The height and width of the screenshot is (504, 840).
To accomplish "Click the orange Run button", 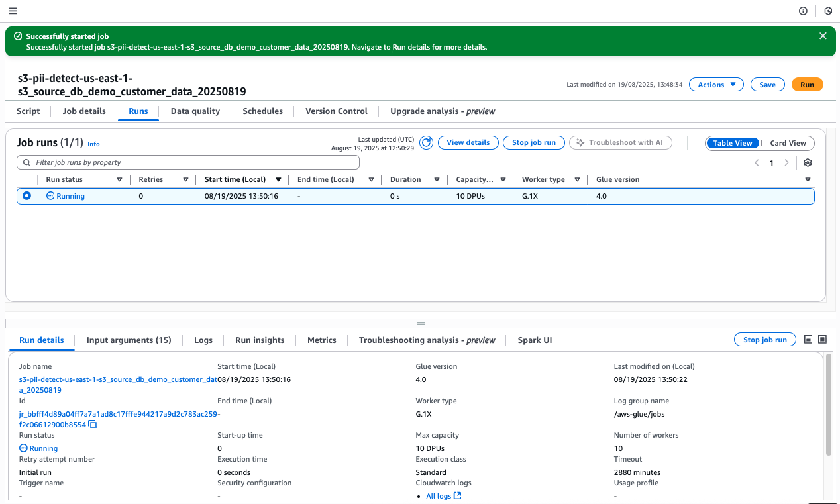I will point(807,85).
